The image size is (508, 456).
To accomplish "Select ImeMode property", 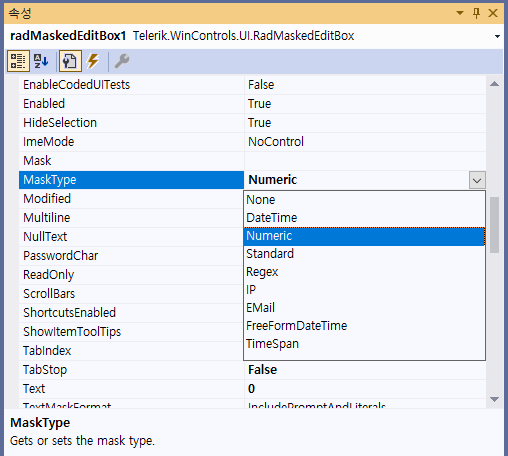I will coord(131,142).
